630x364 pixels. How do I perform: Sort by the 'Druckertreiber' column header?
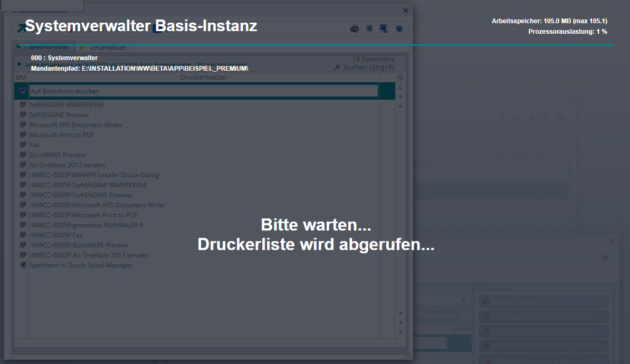pyautogui.click(x=204, y=78)
